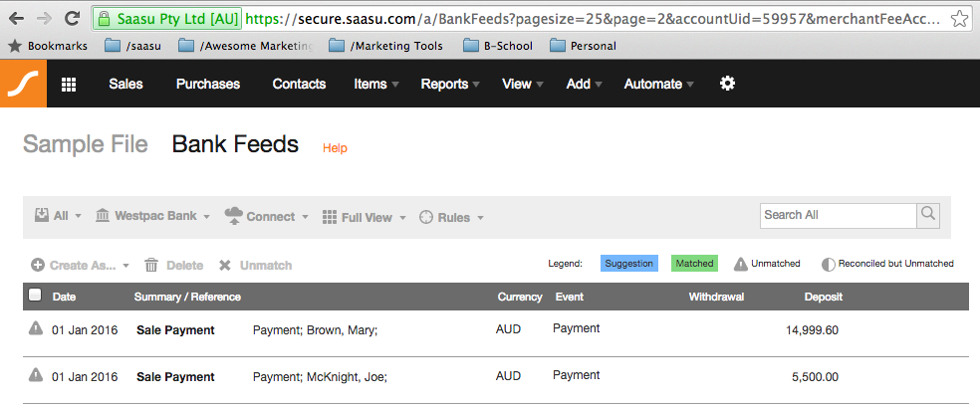Image resolution: width=980 pixels, height=406 pixels.
Task: Tick the select-all checkbox in table header
Action: [x=36, y=296]
